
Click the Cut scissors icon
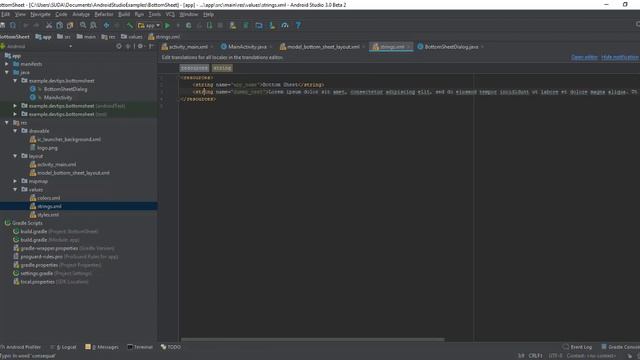pos(49,25)
